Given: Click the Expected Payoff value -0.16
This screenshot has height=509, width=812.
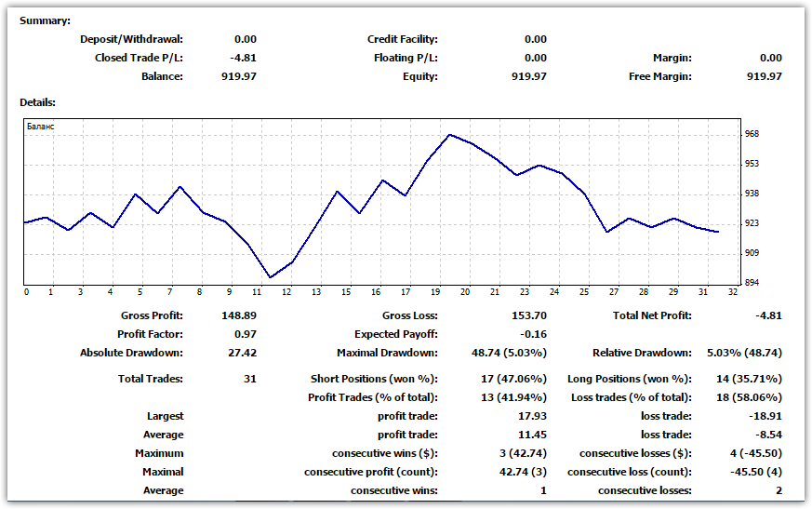Looking at the screenshot, I should point(534,334).
